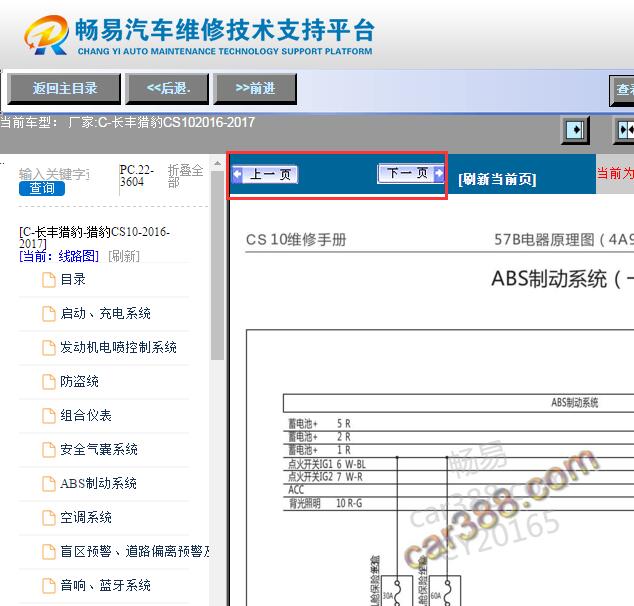
Task: Click page icon beside 发动机电喷控制系统
Action: (49, 348)
